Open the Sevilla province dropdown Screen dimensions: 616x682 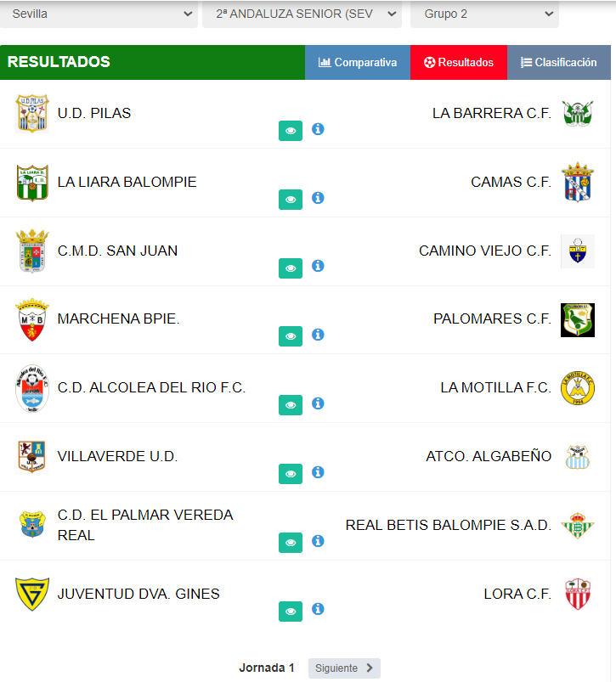pyautogui.click(x=99, y=14)
